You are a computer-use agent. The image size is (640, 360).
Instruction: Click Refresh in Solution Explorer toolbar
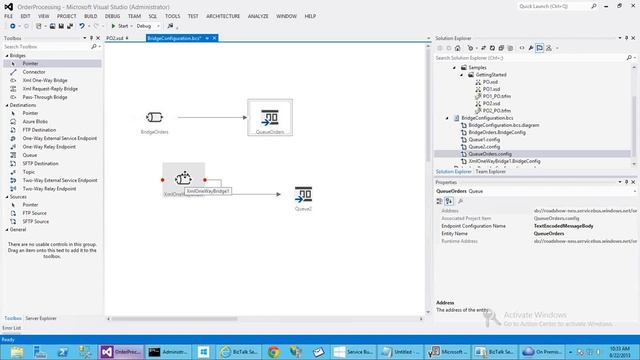(492, 48)
